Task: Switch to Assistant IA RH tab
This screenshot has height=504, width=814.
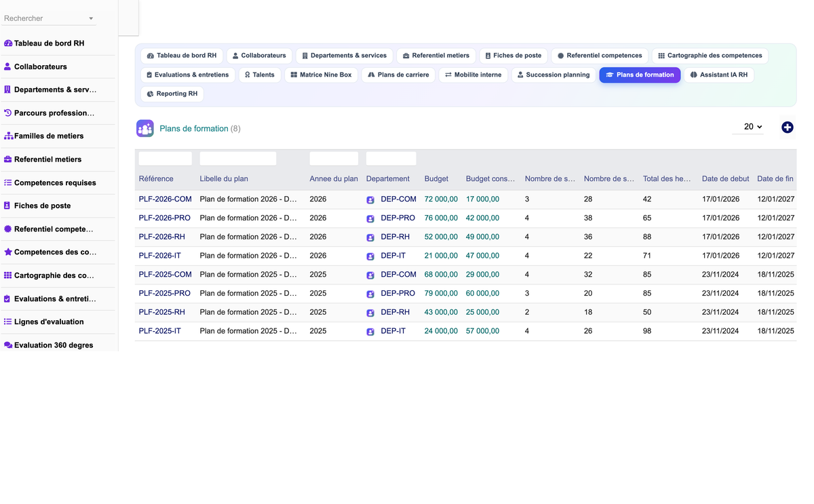Action: [x=719, y=75]
